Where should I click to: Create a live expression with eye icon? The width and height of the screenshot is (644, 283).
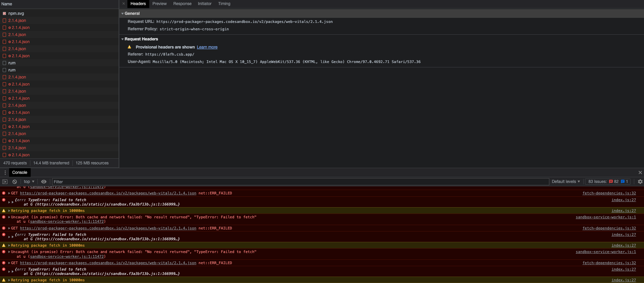44,182
